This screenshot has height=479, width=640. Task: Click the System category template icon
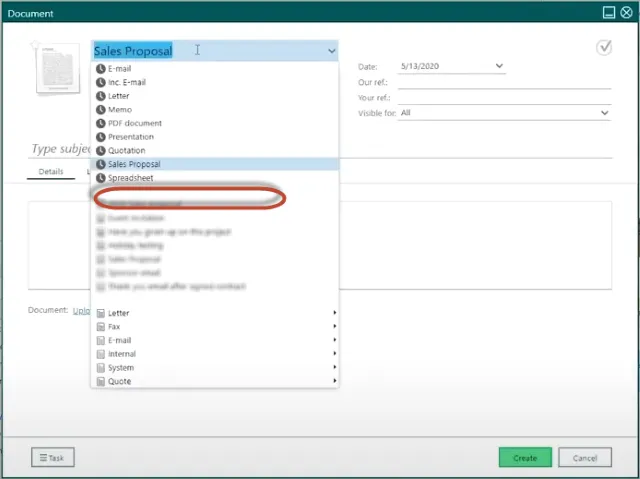click(x=100, y=368)
